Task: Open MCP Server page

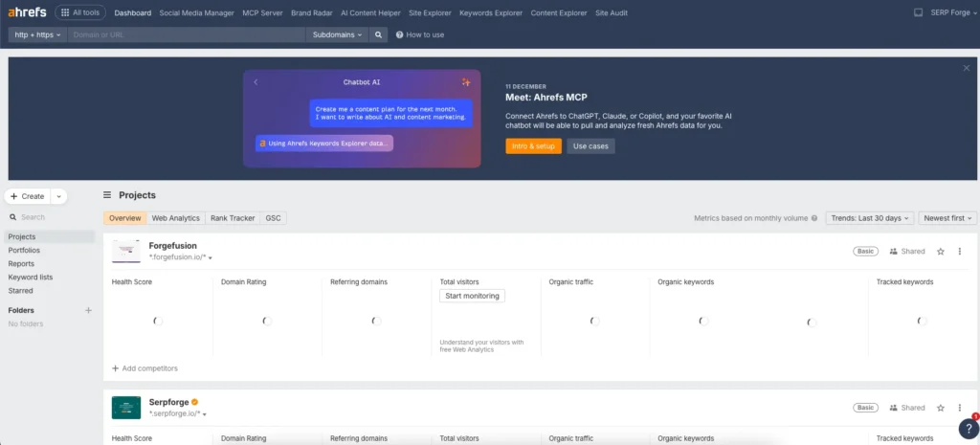Action: tap(262, 12)
